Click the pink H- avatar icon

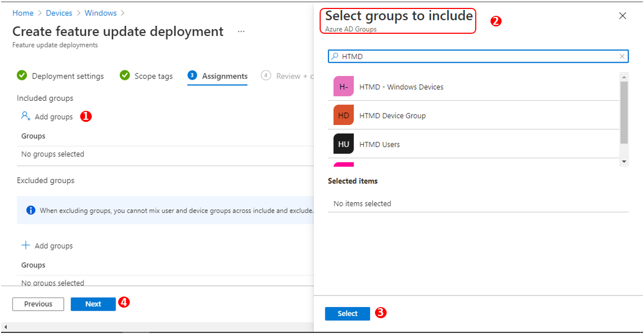coord(343,87)
